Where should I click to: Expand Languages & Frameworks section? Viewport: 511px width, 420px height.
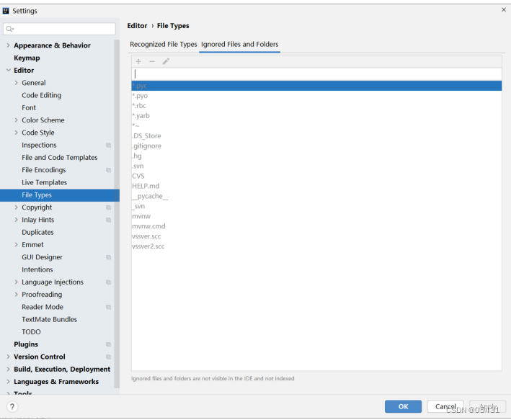(x=8, y=381)
